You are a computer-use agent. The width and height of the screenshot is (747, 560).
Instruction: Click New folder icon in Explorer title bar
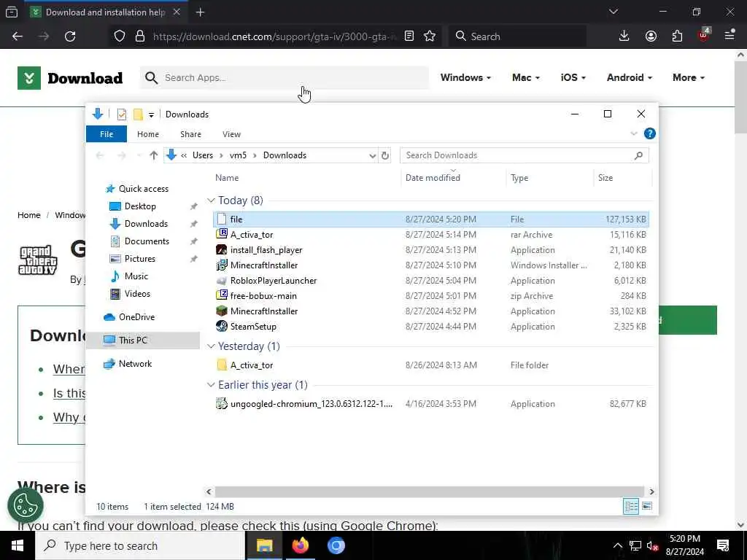tap(138, 114)
